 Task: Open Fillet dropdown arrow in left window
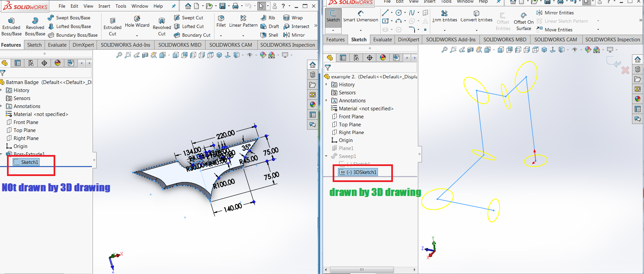click(221, 36)
